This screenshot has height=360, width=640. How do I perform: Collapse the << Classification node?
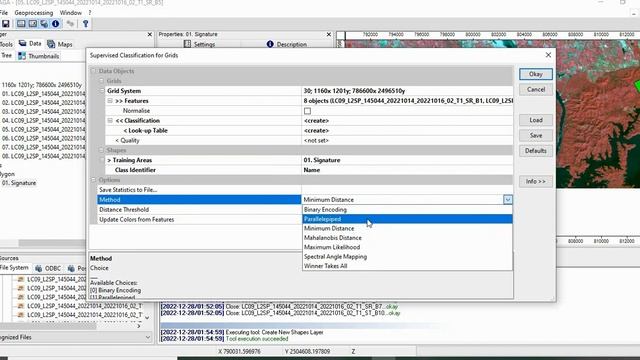[110, 120]
